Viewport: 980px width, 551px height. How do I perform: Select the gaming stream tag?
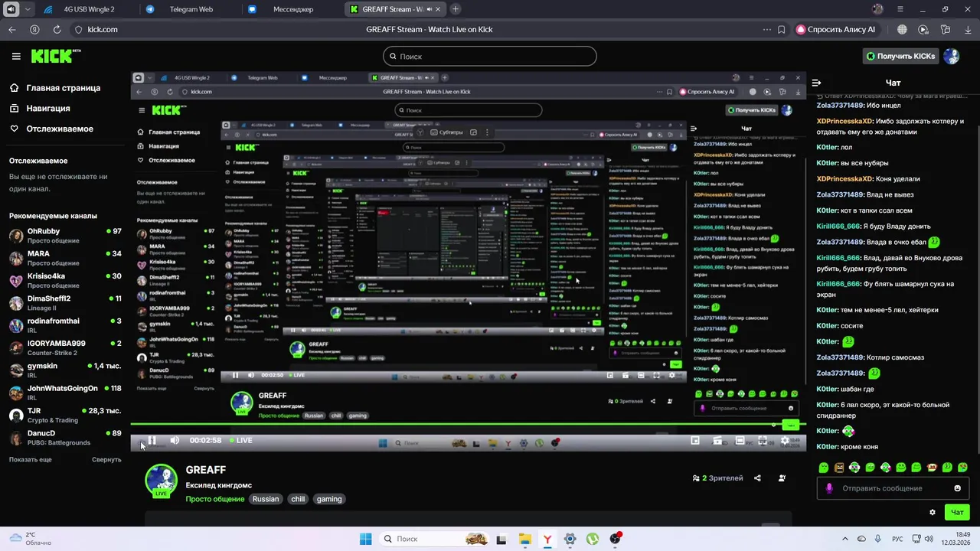click(x=329, y=499)
